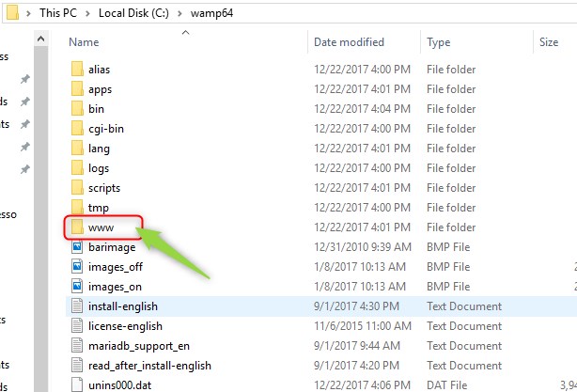The image size is (577, 392).
Task: Click date '9/1/2017 9:44 AM'
Action: tap(356, 346)
